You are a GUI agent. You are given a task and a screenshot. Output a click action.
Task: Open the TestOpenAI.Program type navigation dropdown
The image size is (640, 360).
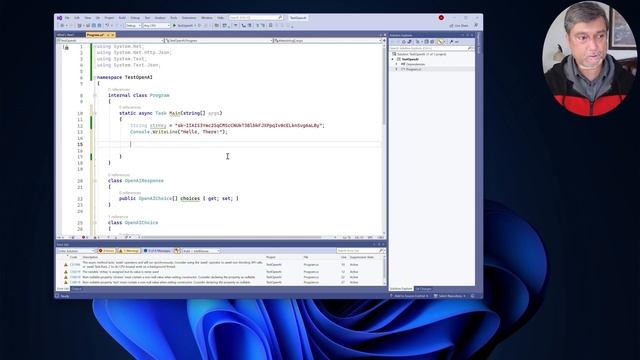pos(219,41)
